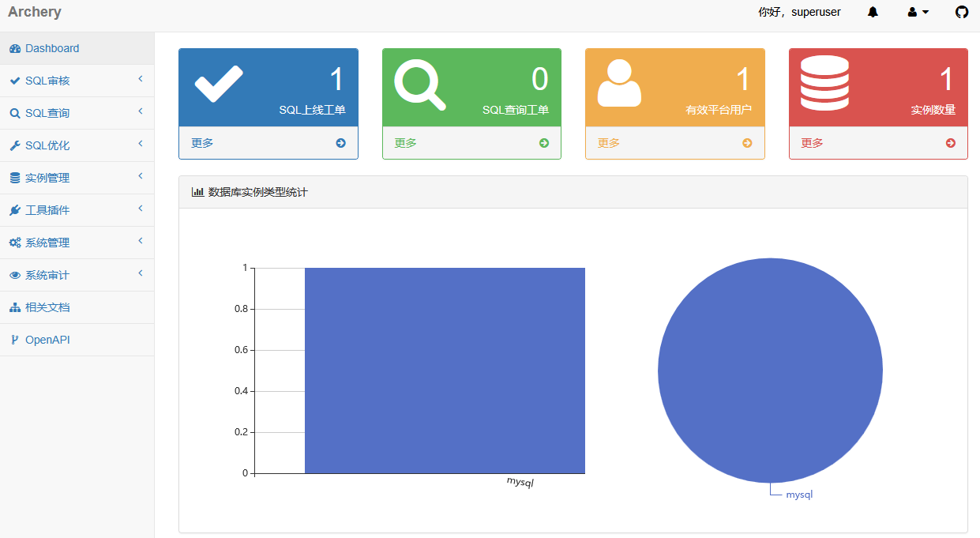Click the SQL查询工单 card label
980x538 pixels.
tap(516, 110)
